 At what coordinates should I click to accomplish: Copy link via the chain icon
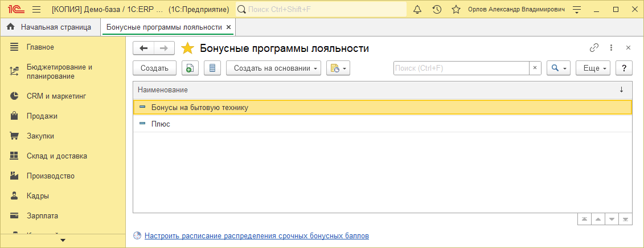[x=594, y=48]
